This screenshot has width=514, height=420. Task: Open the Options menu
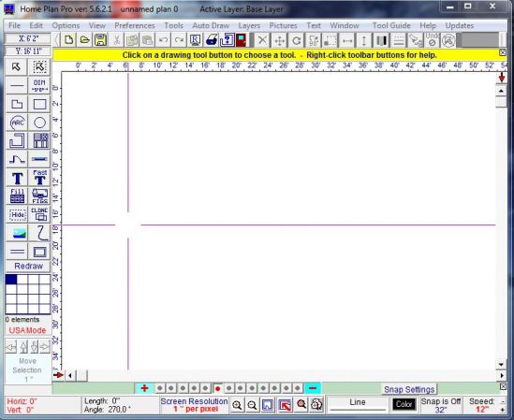[x=66, y=25]
